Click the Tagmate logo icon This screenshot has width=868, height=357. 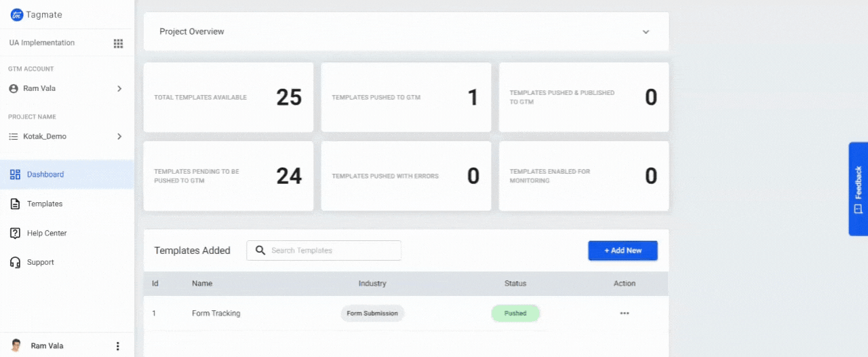pos(16,14)
